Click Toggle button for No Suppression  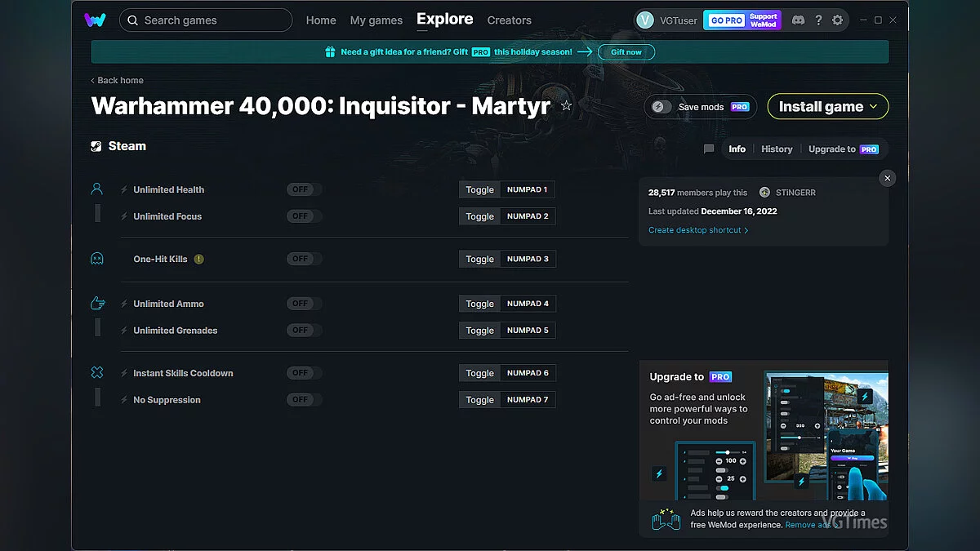pyautogui.click(x=479, y=400)
